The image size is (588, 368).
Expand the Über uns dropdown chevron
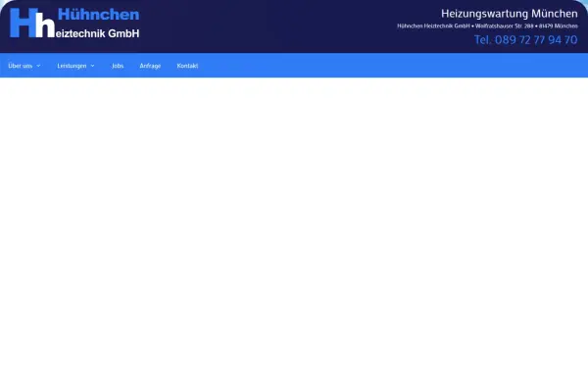point(38,66)
